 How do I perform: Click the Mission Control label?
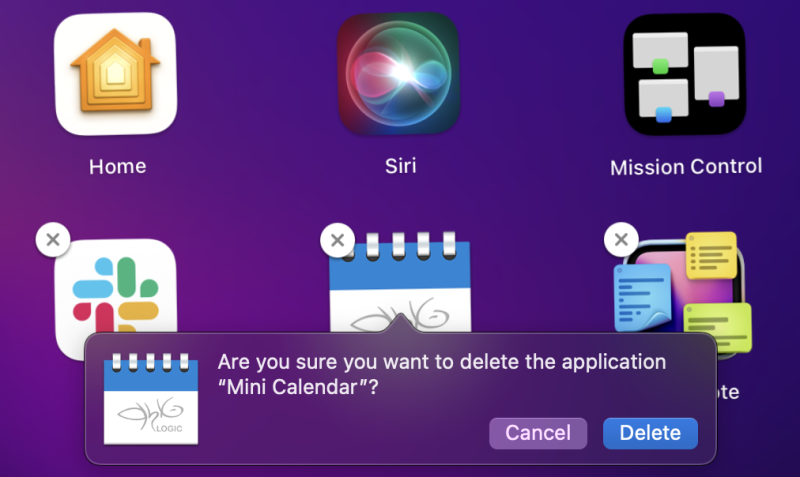click(686, 167)
